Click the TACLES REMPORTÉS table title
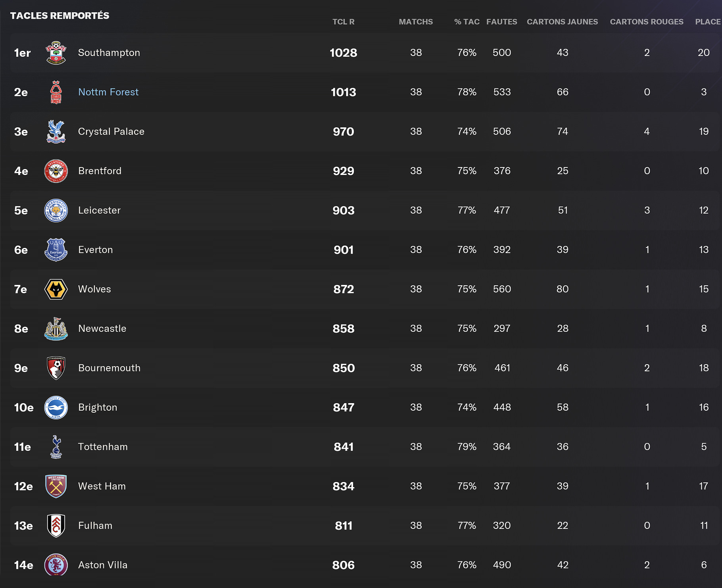This screenshot has width=722, height=588. [x=60, y=16]
